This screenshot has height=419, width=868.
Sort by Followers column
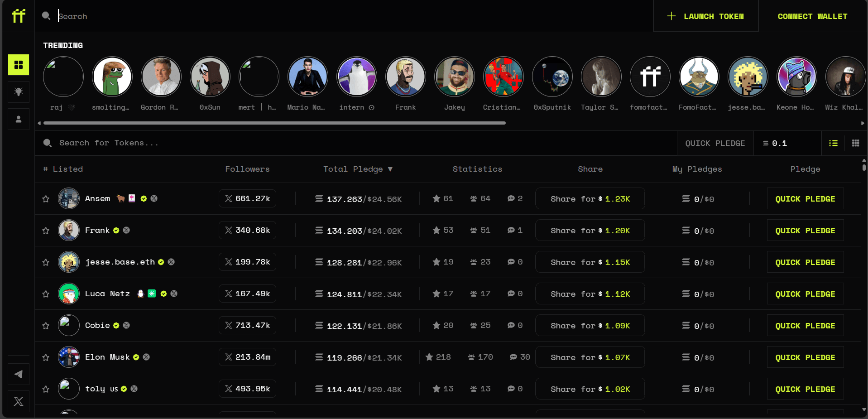click(247, 169)
